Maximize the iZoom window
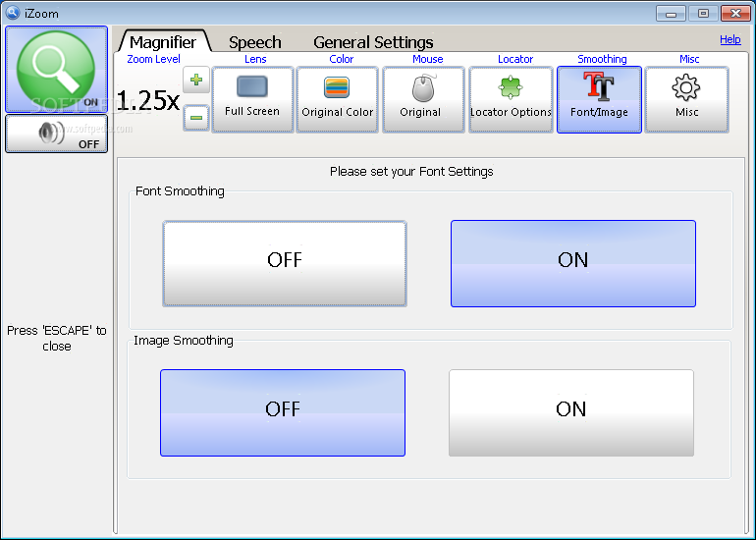Image resolution: width=756 pixels, height=540 pixels. coord(703,14)
